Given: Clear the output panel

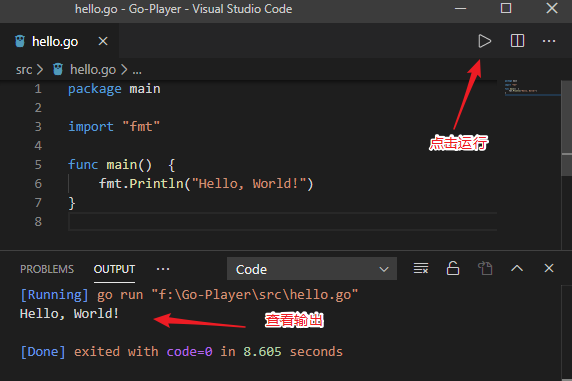Looking at the screenshot, I should click(421, 268).
